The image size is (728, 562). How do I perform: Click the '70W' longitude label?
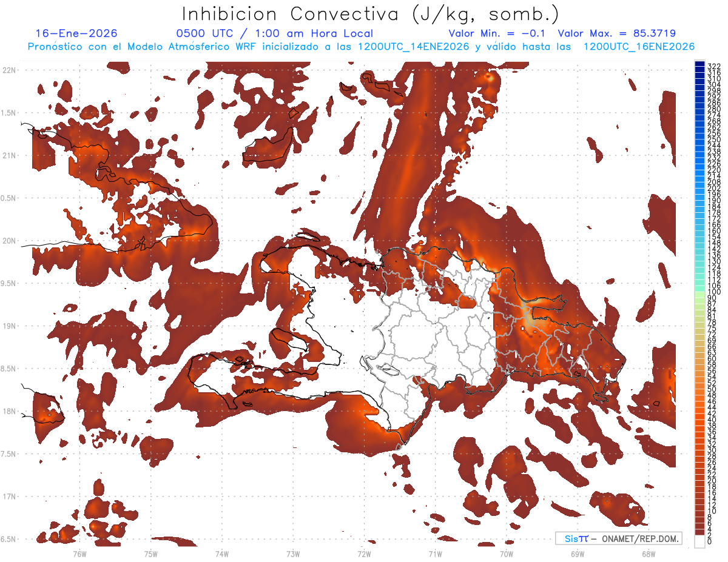pos(506,554)
